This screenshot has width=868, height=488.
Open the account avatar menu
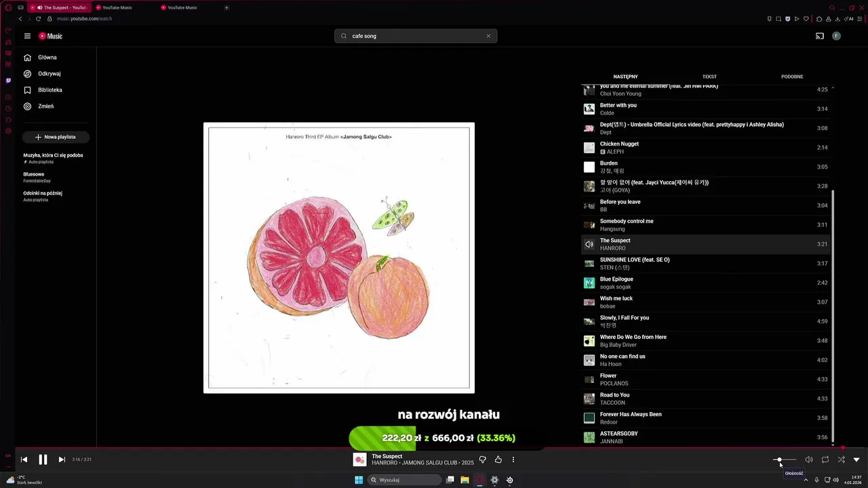tap(836, 36)
